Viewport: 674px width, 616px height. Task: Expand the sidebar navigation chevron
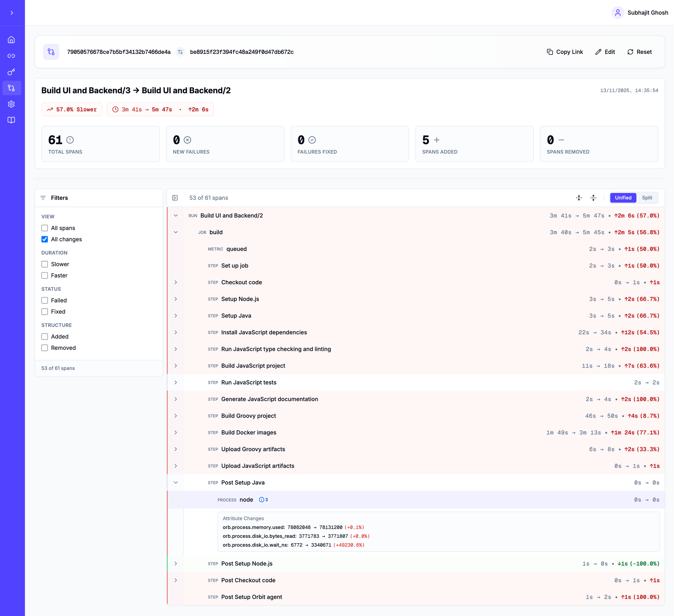12,13
